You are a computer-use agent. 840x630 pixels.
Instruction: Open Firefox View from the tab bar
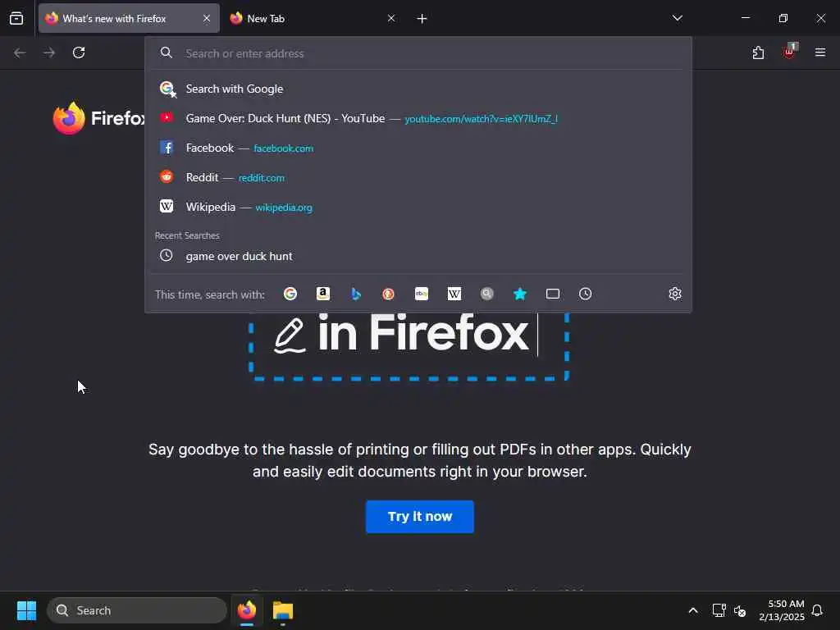[x=16, y=18]
